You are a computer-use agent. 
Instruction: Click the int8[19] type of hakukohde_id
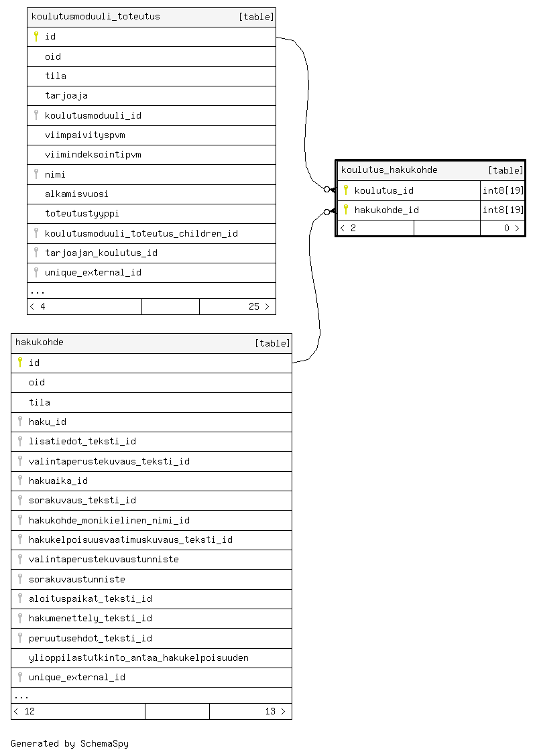(503, 210)
